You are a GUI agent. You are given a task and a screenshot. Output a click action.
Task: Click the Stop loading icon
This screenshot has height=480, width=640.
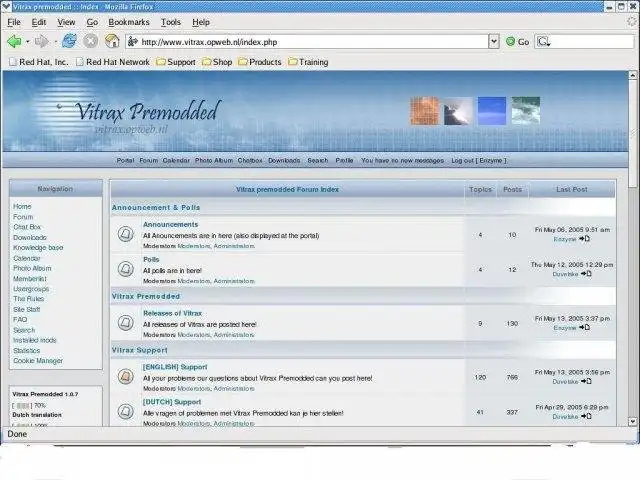pyautogui.click(x=91, y=41)
